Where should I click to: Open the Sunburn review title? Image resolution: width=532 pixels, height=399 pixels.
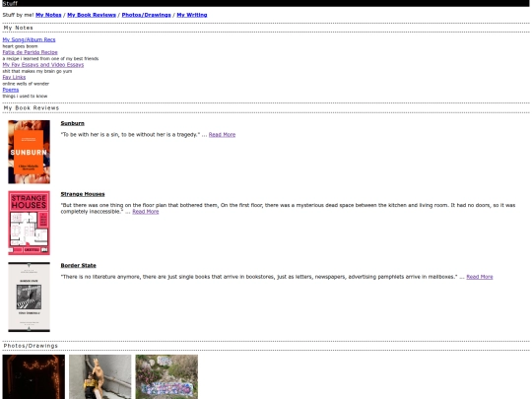(72, 123)
